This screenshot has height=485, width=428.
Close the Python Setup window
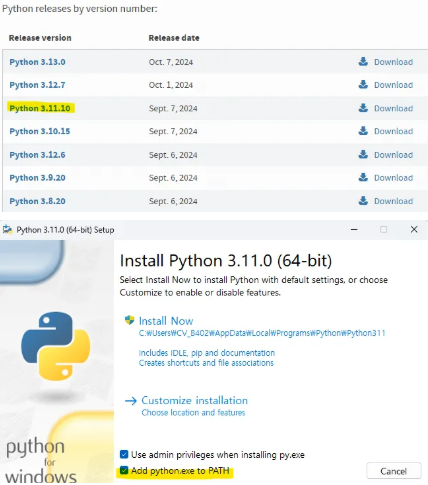(x=414, y=229)
